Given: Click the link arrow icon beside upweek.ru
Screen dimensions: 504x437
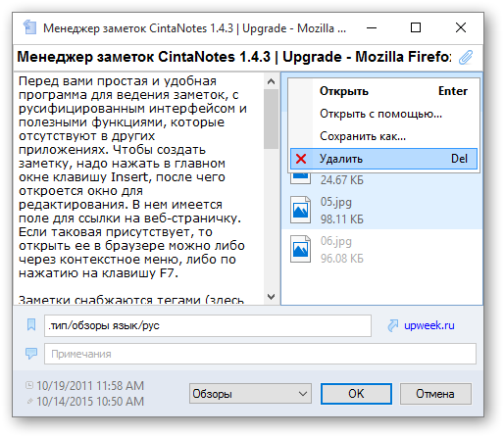Looking at the screenshot, I should 392,325.
